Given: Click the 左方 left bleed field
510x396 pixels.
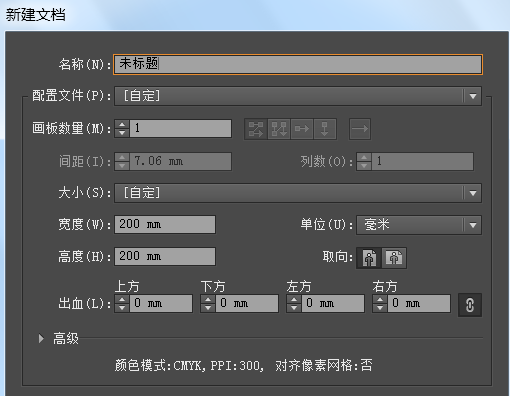Looking at the screenshot, I should (333, 303).
